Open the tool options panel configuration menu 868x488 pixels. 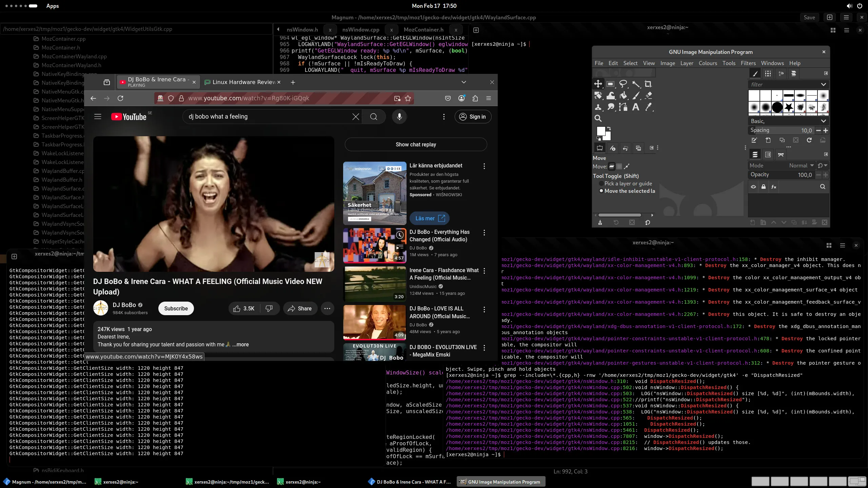(x=652, y=148)
